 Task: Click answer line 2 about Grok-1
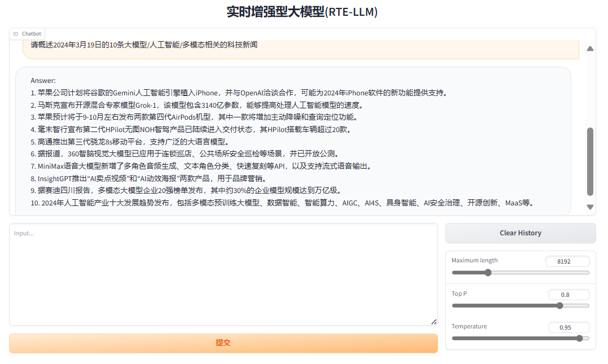(x=196, y=105)
